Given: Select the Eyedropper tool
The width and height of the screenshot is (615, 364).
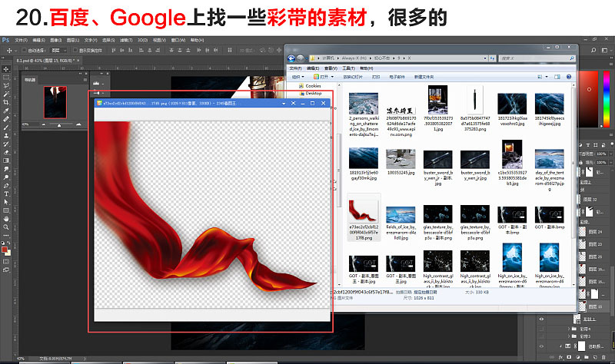Looking at the screenshot, I should coord(6,111).
